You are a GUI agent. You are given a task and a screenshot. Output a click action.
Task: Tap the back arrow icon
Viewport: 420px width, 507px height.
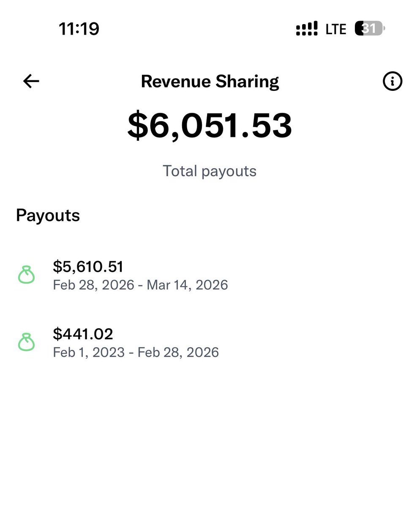tap(31, 81)
